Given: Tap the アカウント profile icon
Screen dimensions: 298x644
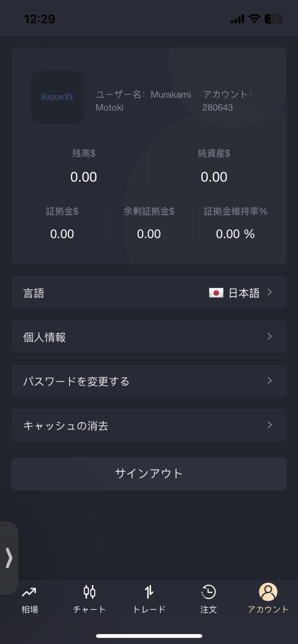Looking at the screenshot, I should (268, 591).
